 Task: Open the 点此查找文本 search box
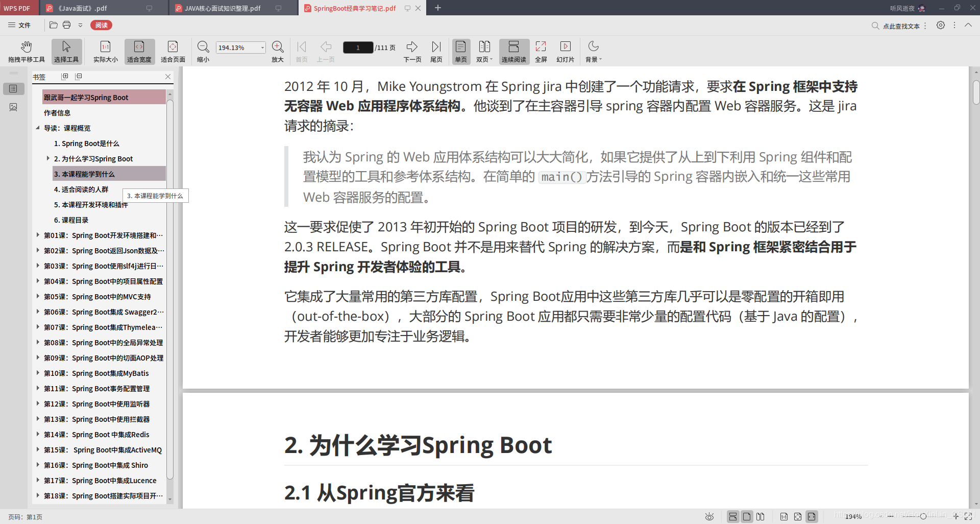(896, 26)
